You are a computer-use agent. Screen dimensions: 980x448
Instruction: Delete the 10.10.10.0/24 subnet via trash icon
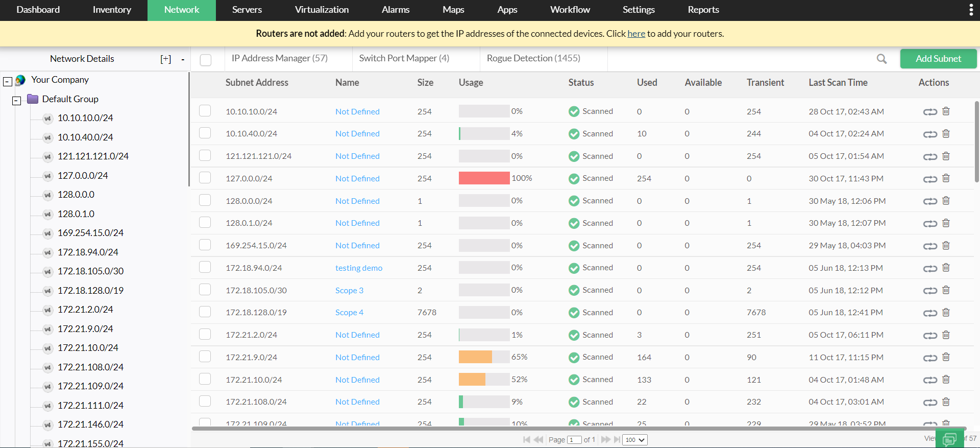946,111
